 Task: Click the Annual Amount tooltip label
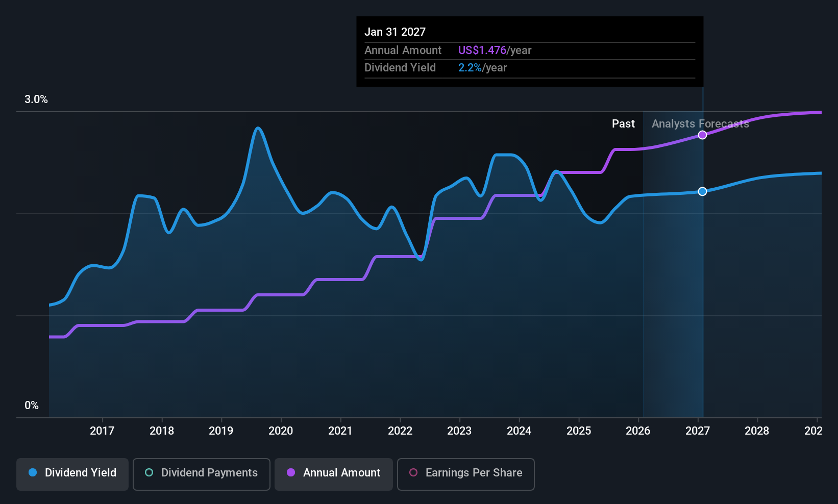[403, 50]
